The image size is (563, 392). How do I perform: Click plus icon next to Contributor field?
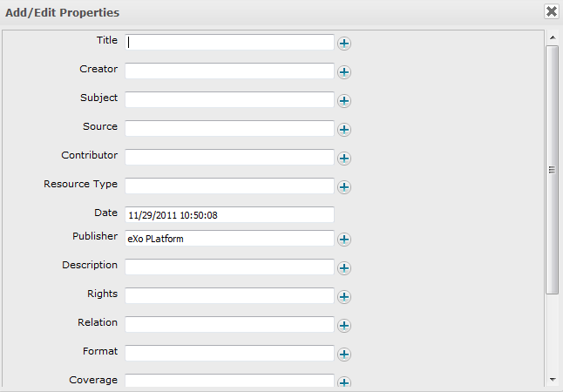click(344, 159)
